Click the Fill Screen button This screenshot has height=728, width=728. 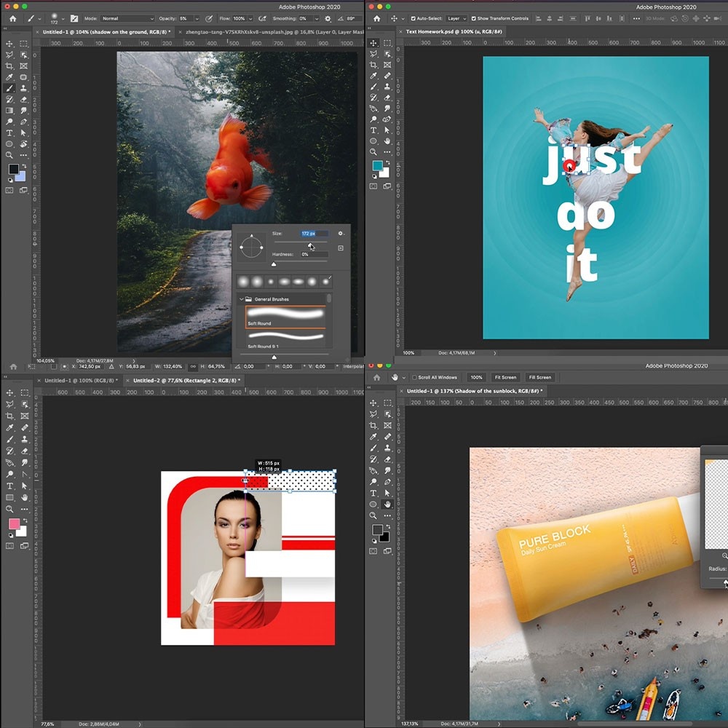point(539,377)
